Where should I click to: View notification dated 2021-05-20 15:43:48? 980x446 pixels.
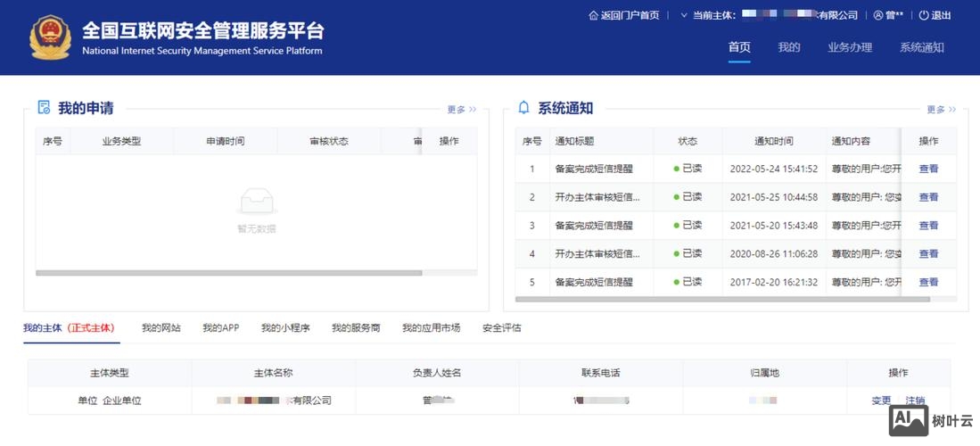point(928,225)
